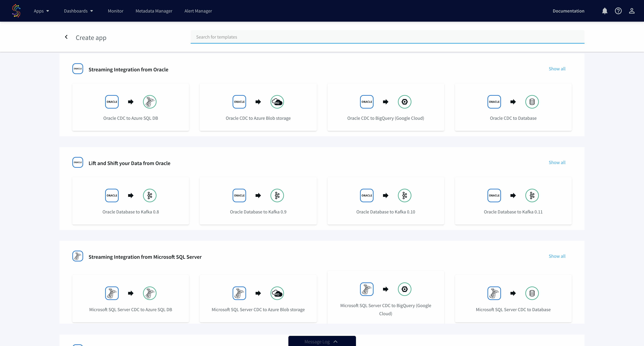The width and height of the screenshot is (644, 346).
Task: Click database cylinder icon in Oracle CDC to Database card
Action: click(x=532, y=102)
